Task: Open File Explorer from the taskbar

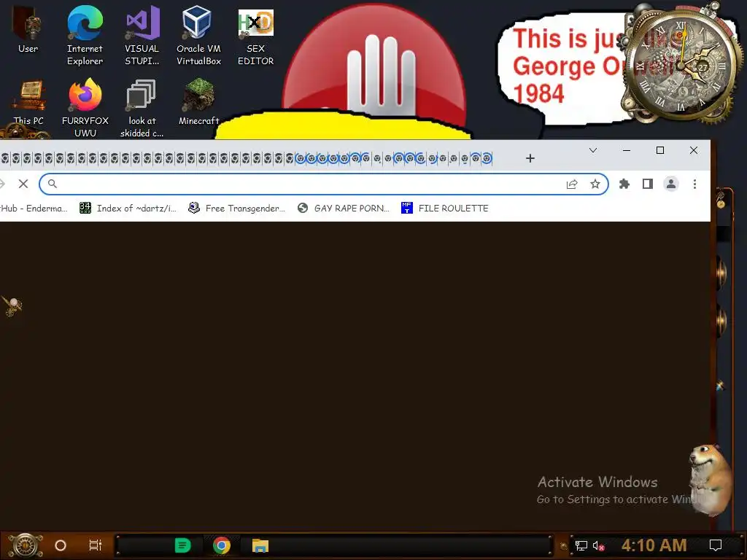Action: tap(260, 545)
